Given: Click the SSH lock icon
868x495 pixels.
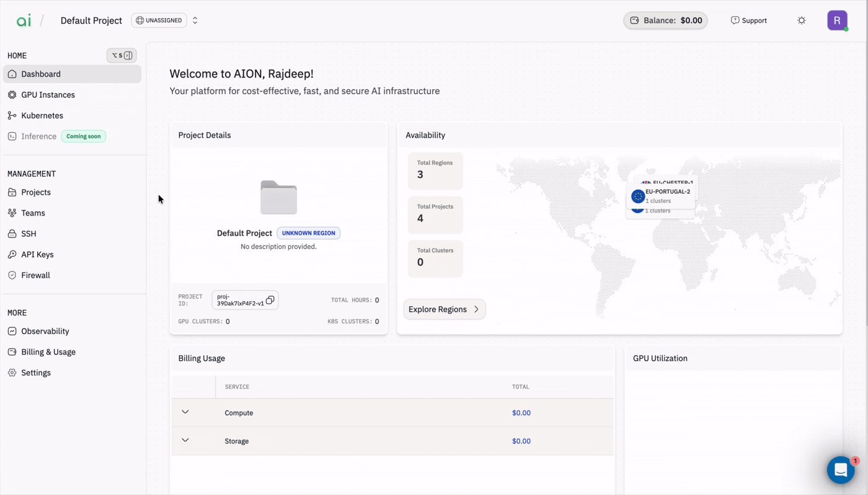Looking at the screenshot, I should (12, 234).
